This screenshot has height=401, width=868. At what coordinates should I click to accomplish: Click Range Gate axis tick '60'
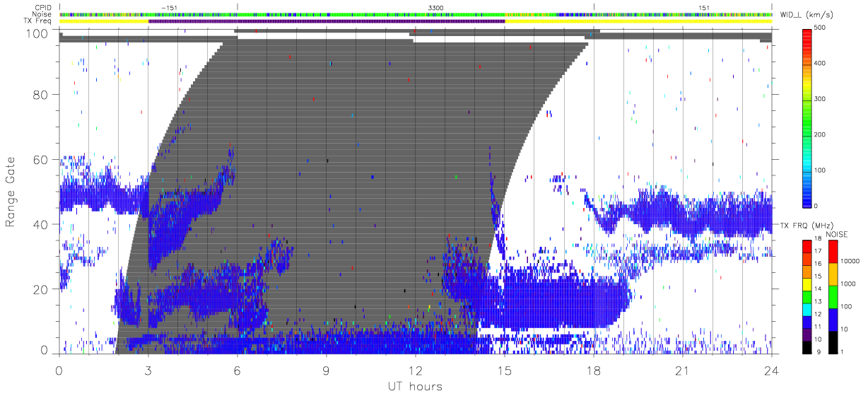click(41, 160)
